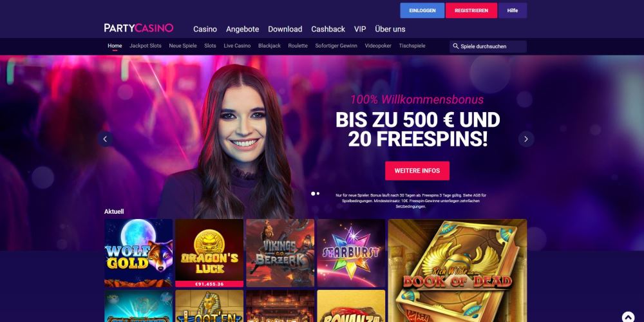Open the Wolf Gold game tile
The image size is (644, 322).
coord(138,253)
